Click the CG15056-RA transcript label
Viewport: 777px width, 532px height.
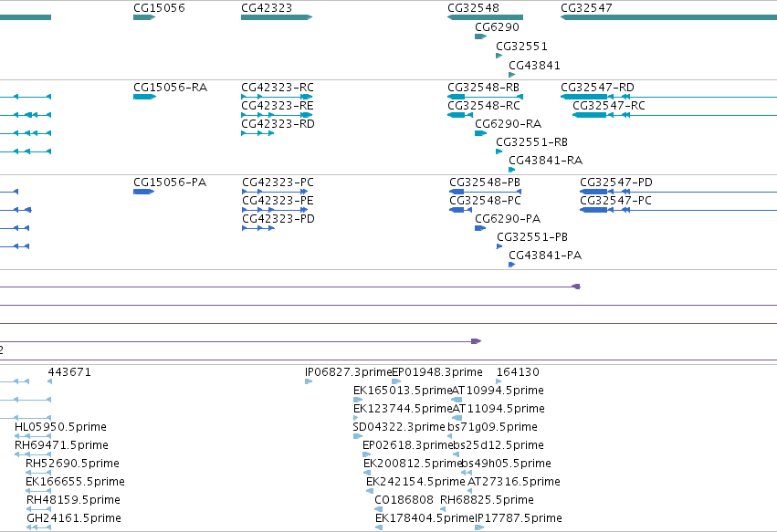[171, 88]
